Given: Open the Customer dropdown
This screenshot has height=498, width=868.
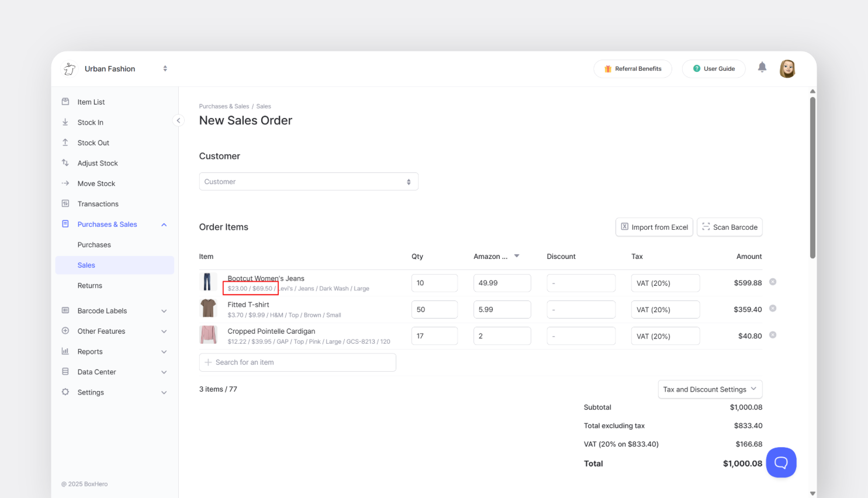Looking at the screenshot, I should click(x=309, y=181).
